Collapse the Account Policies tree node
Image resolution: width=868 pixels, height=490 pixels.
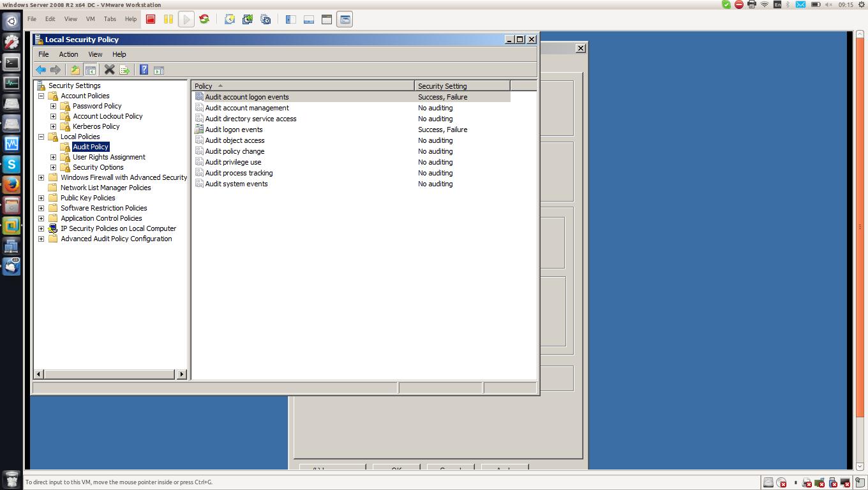41,96
